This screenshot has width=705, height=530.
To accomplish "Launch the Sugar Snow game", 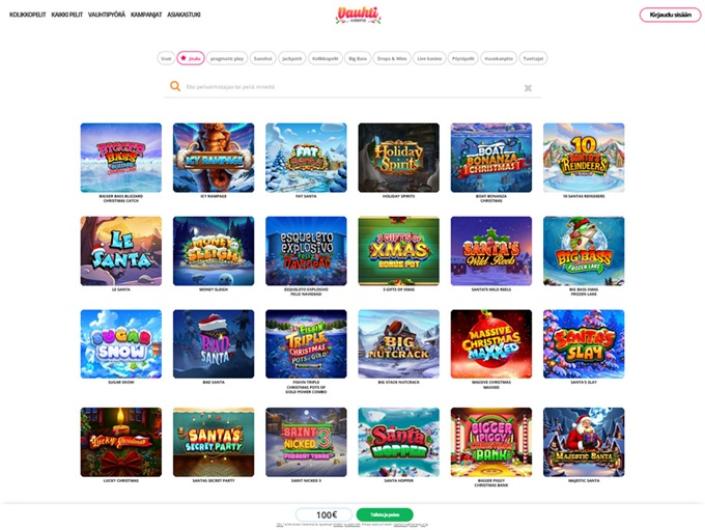I will 121,344.
